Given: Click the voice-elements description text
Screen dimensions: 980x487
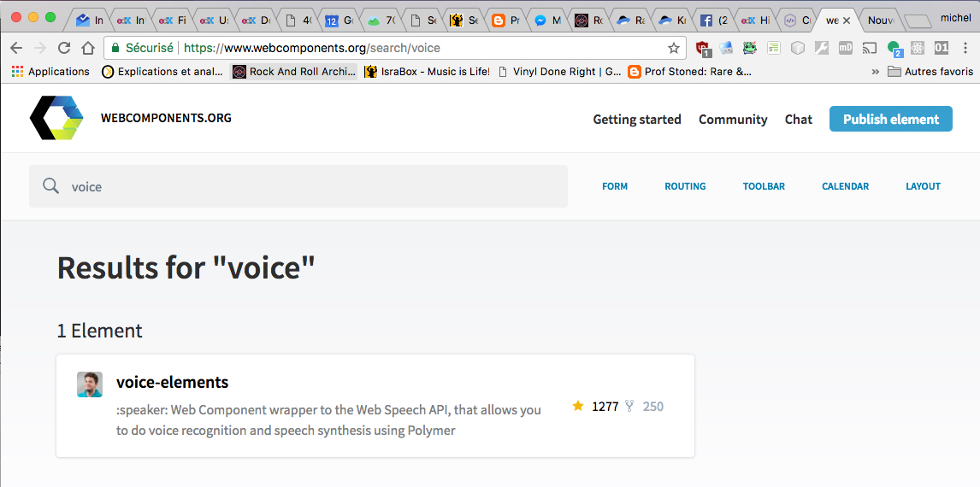Looking at the screenshot, I should point(328,420).
